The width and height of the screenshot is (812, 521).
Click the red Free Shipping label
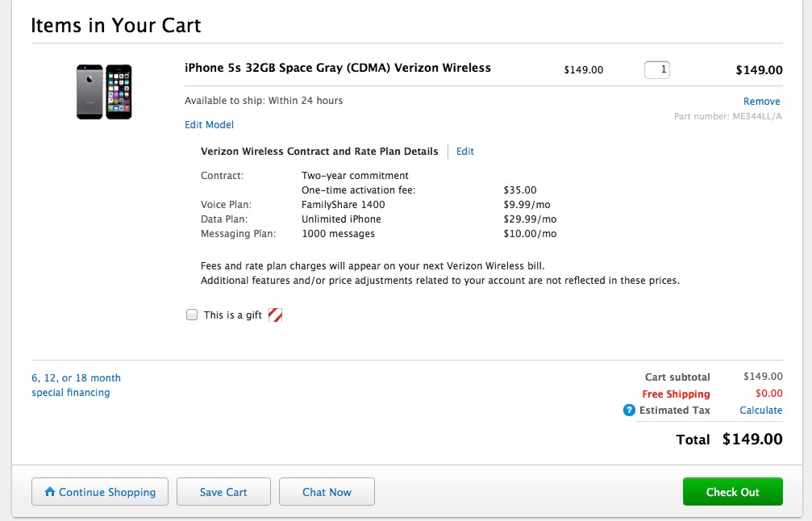tap(676, 394)
